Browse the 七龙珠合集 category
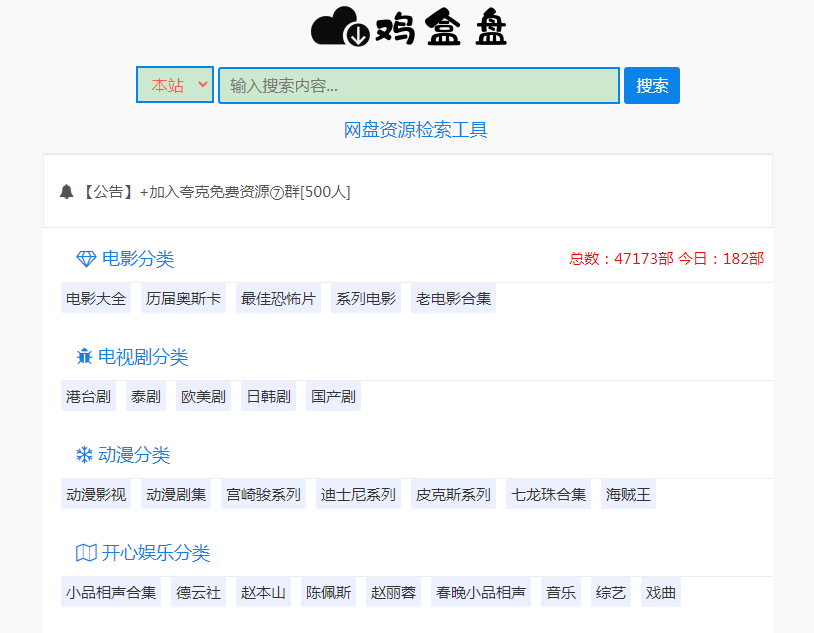The image size is (814, 633). [x=548, y=494]
